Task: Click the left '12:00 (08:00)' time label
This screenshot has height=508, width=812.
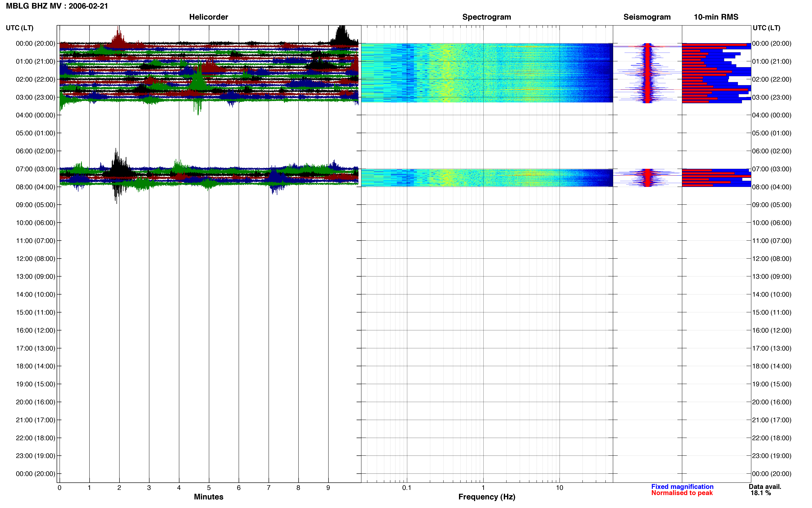Action: pyautogui.click(x=36, y=259)
